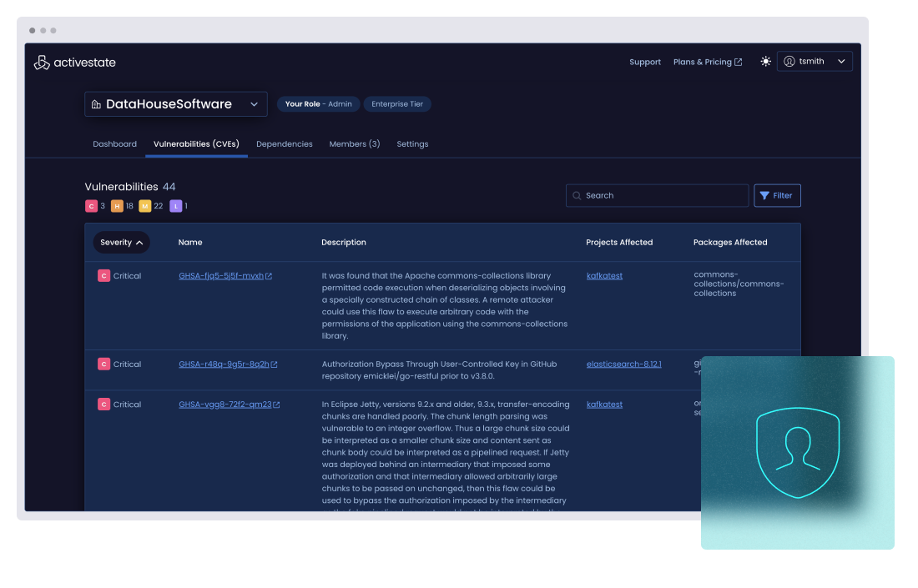Go to the Settings tab
This screenshot has width=918, height=588.
(x=412, y=144)
